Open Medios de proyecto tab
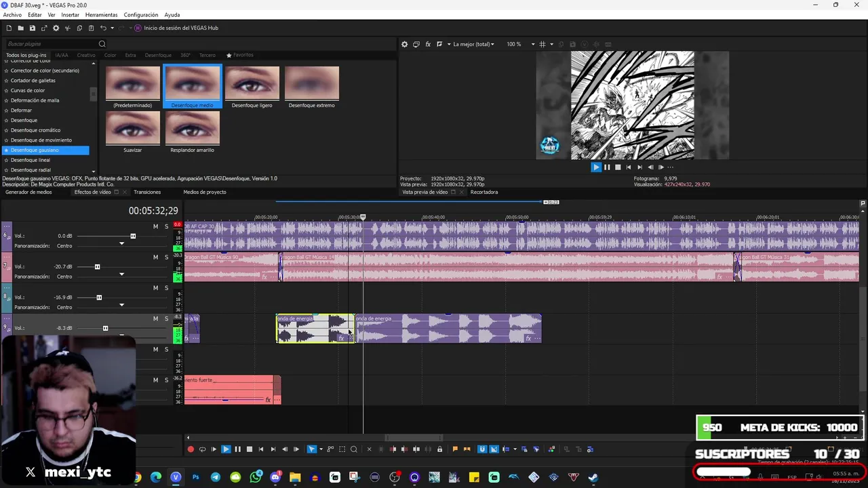Image resolution: width=868 pixels, height=488 pixels. 205,192
